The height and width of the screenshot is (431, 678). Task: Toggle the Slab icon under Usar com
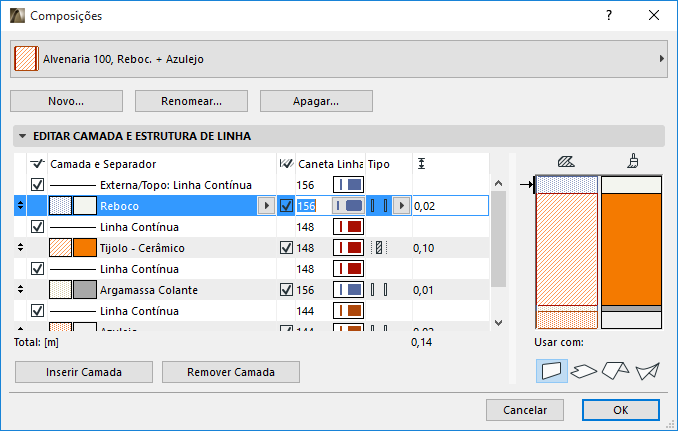point(585,370)
